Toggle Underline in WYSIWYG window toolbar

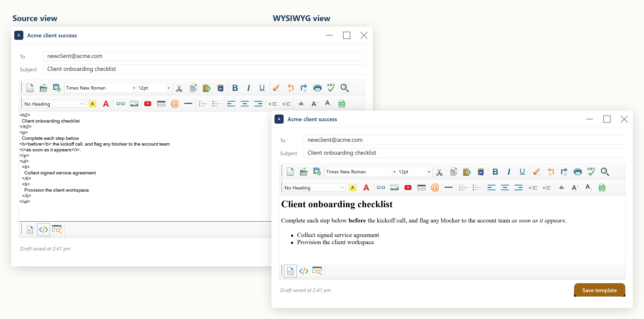(x=522, y=172)
